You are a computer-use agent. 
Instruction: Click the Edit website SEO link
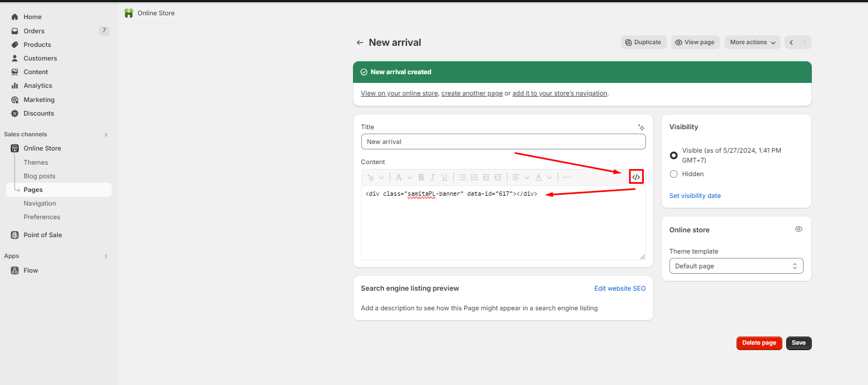click(x=620, y=288)
